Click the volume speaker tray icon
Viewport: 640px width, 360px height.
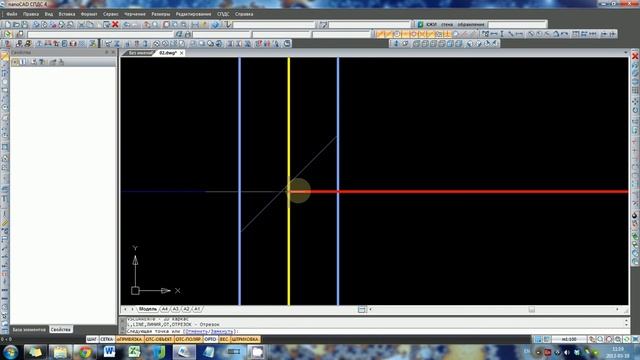567,352
